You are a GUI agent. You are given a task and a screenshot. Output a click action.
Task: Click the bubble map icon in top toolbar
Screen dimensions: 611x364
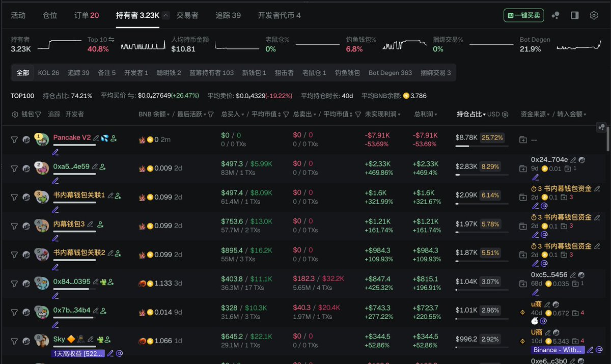pos(556,15)
